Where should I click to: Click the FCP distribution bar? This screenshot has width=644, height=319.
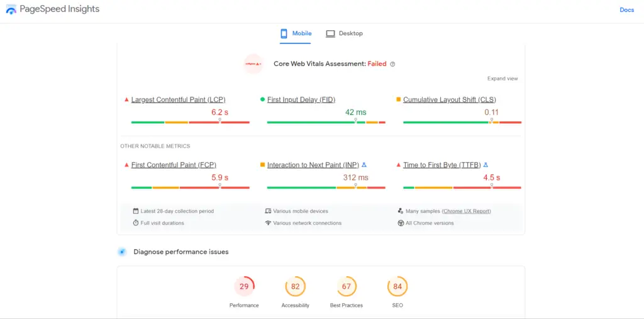[x=190, y=188]
